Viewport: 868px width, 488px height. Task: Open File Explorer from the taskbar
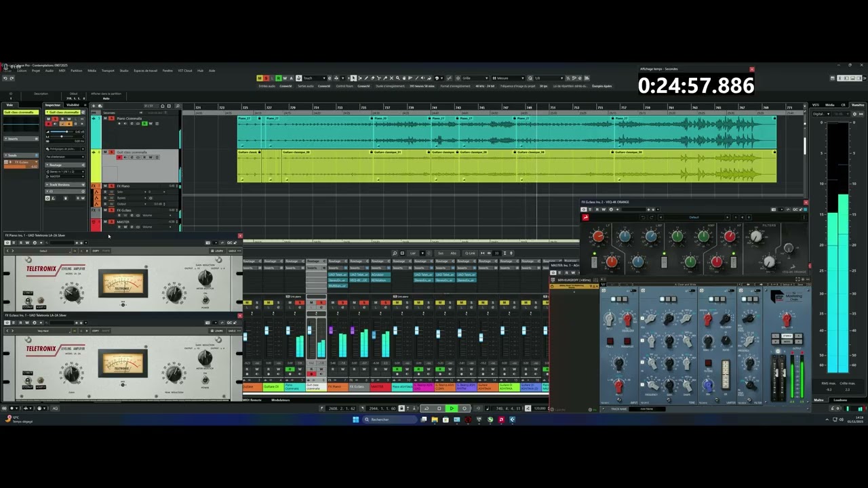click(x=435, y=420)
